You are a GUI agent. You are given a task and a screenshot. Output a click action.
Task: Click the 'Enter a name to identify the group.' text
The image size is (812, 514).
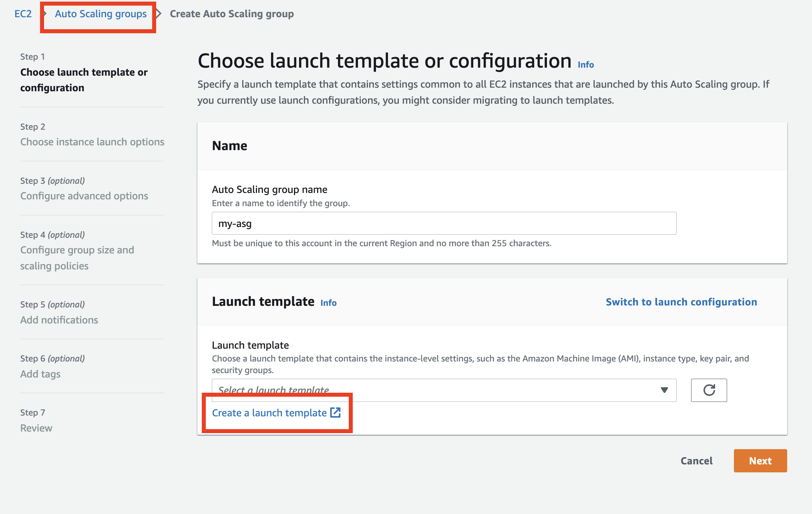[281, 203]
